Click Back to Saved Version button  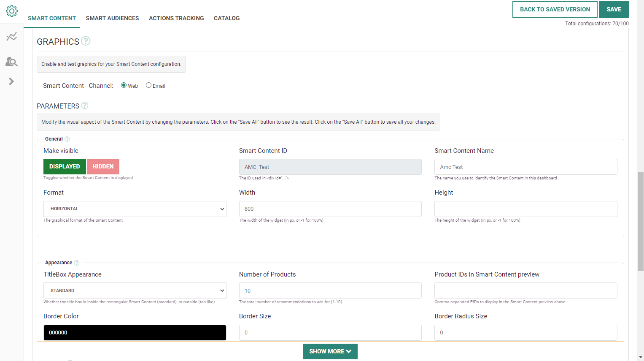point(555,9)
